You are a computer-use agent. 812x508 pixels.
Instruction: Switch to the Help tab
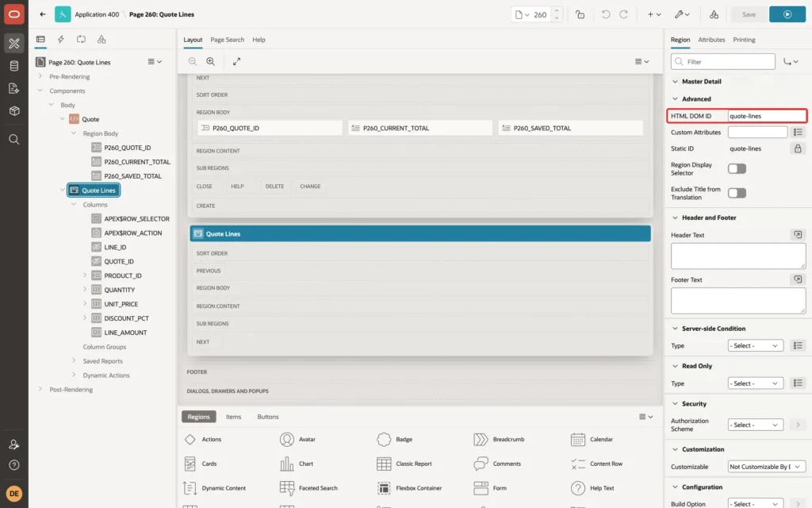pos(259,40)
